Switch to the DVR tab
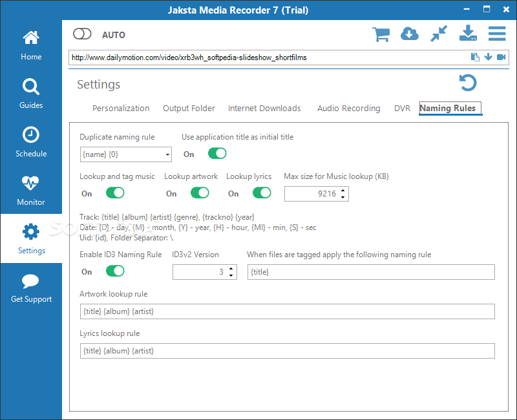The width and height of the screenshot is (517, 420). (x=402, y=108)
